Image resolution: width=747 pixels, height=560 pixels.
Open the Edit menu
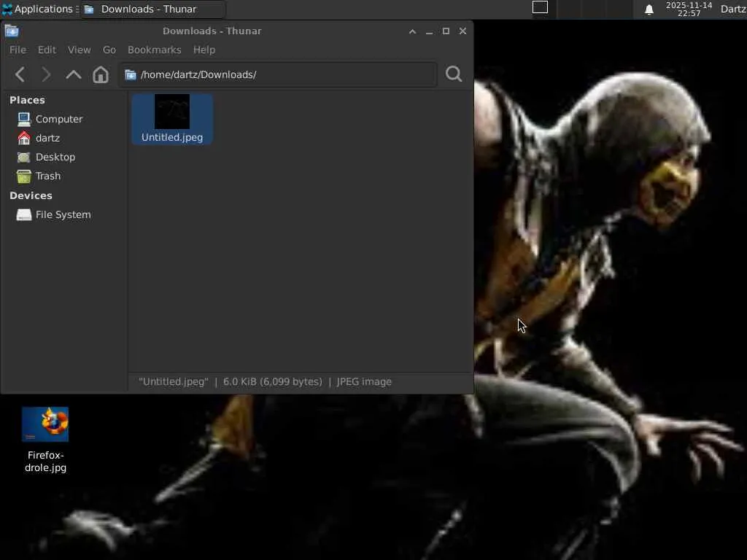coord(47,50)
